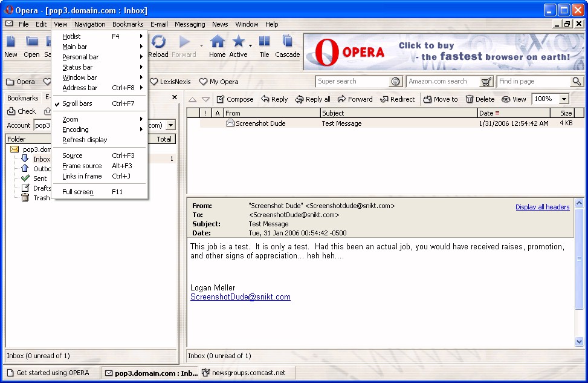Delete the selected message
Viewport: 588px width, 383px height.
point(480,99)
